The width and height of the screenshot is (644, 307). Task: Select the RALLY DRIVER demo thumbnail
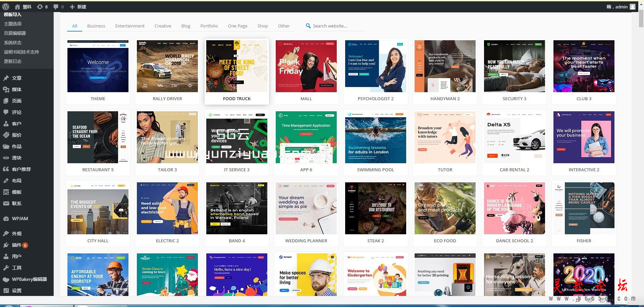[167, 66]
